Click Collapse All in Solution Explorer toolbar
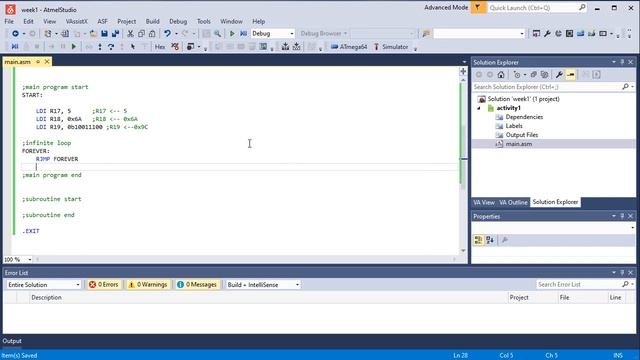The image size is (640, 360). (x=533, y=75)
